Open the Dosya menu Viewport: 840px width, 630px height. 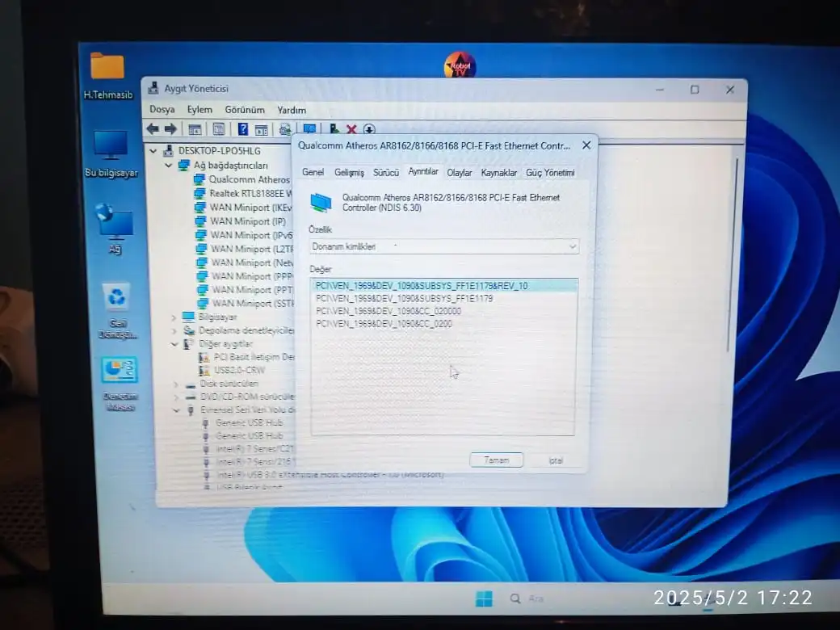162,109
